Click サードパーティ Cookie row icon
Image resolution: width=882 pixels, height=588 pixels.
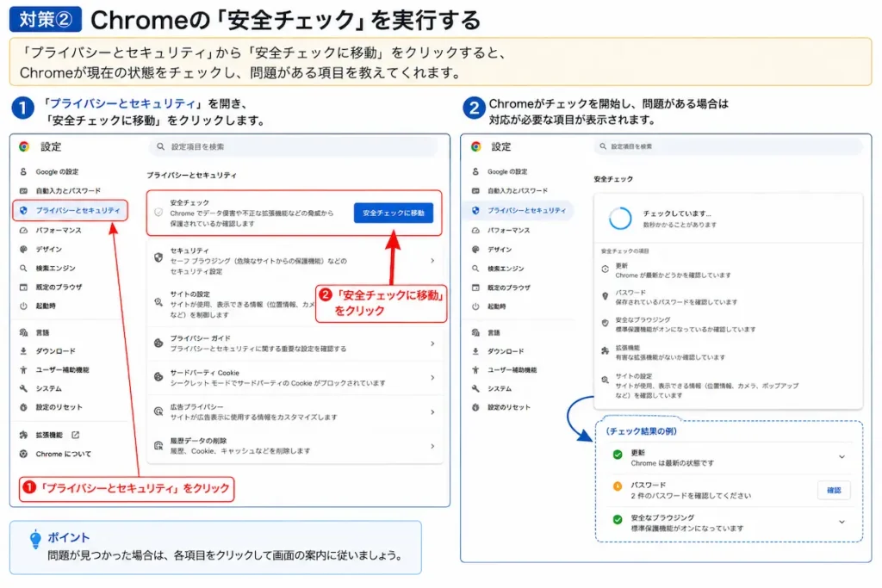(158, 377)
